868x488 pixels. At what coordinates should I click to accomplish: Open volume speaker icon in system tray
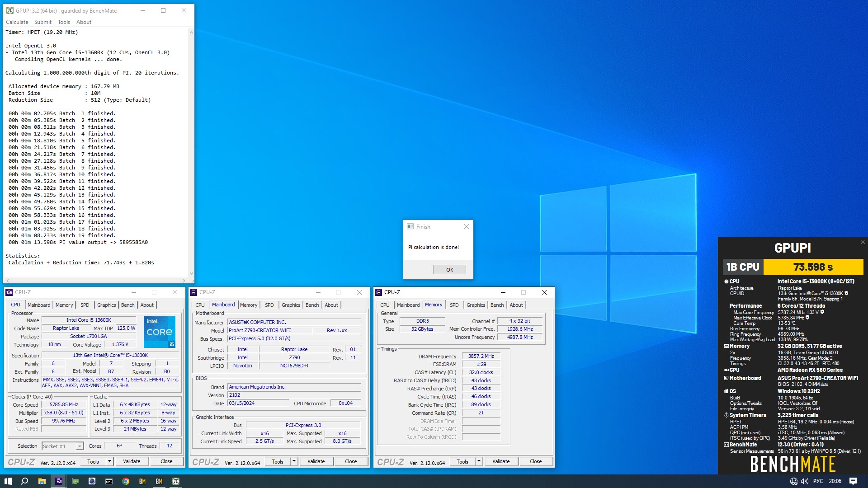[805, 481]
